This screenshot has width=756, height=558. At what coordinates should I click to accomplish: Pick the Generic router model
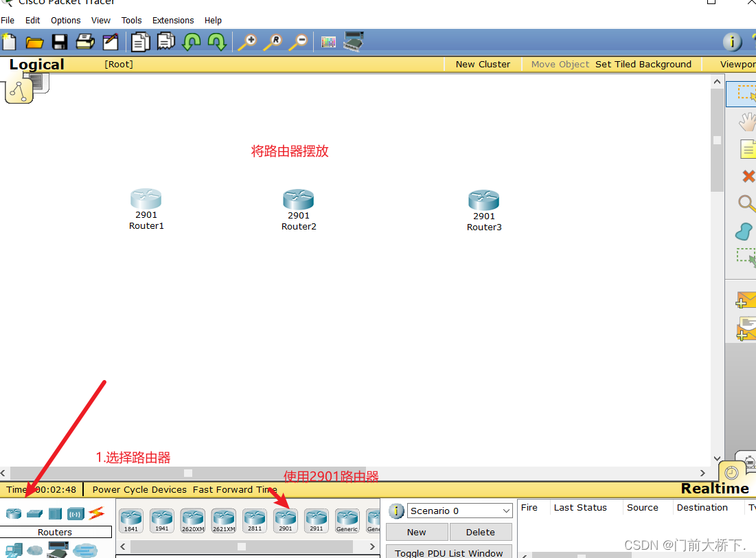point(347,520)
